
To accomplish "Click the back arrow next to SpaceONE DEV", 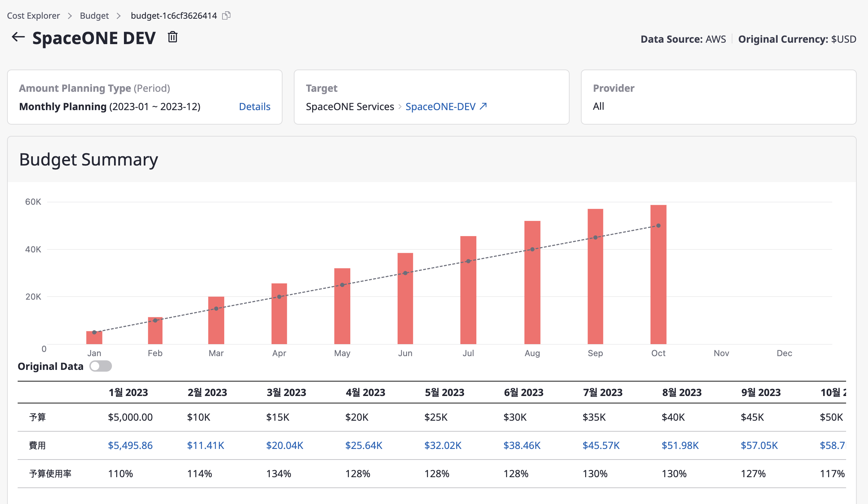I will pos(18,37).
